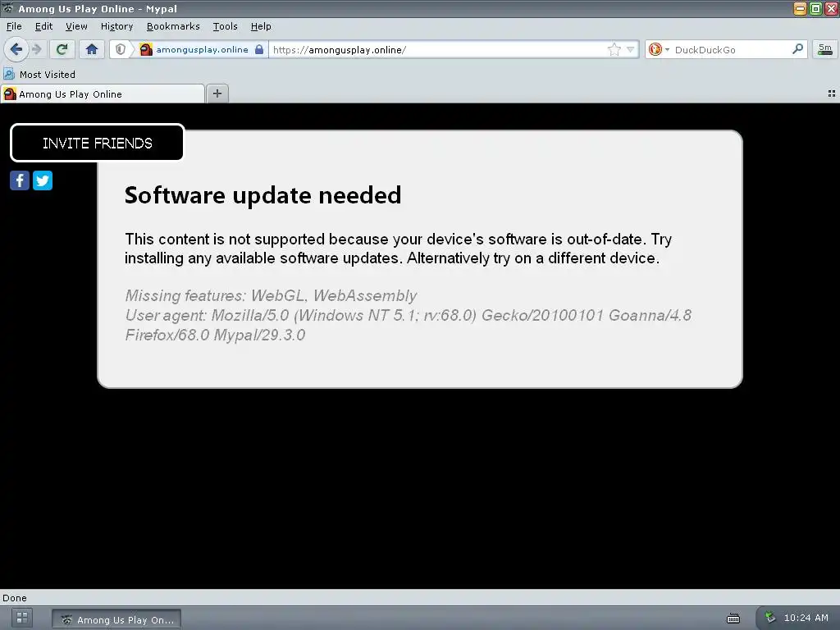
Task: Click the INVITE FRIENDS button
Action: pos(98,143)
